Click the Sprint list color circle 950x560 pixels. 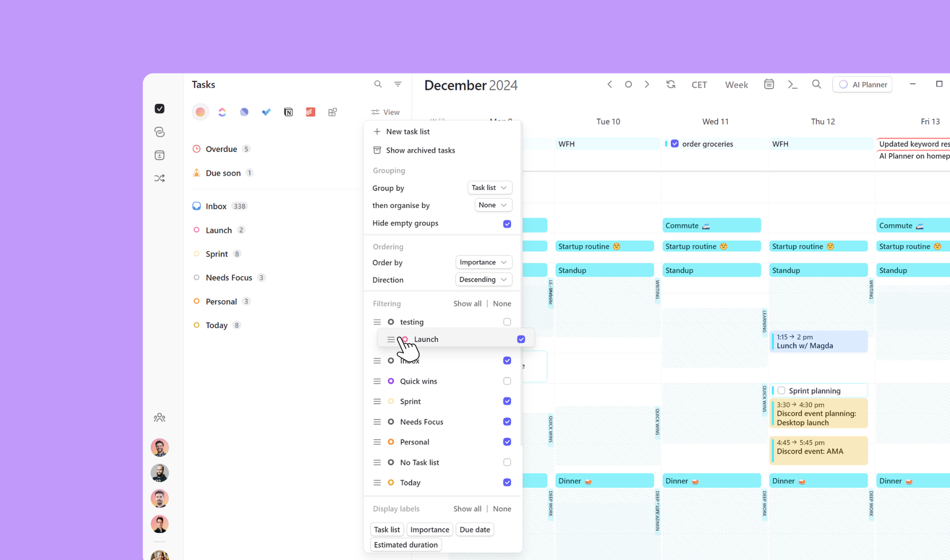[x=197, y=254]
